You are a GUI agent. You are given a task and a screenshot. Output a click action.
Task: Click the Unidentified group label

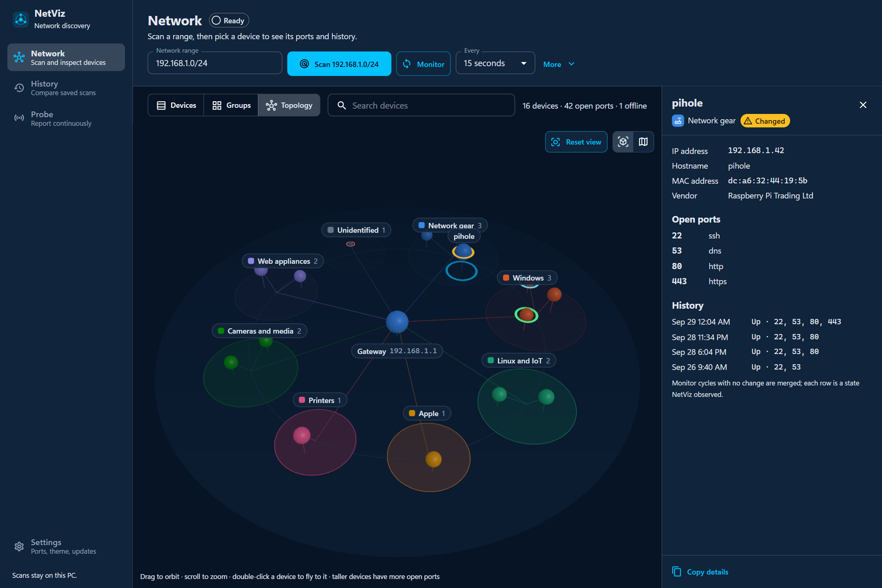point(356,230)
